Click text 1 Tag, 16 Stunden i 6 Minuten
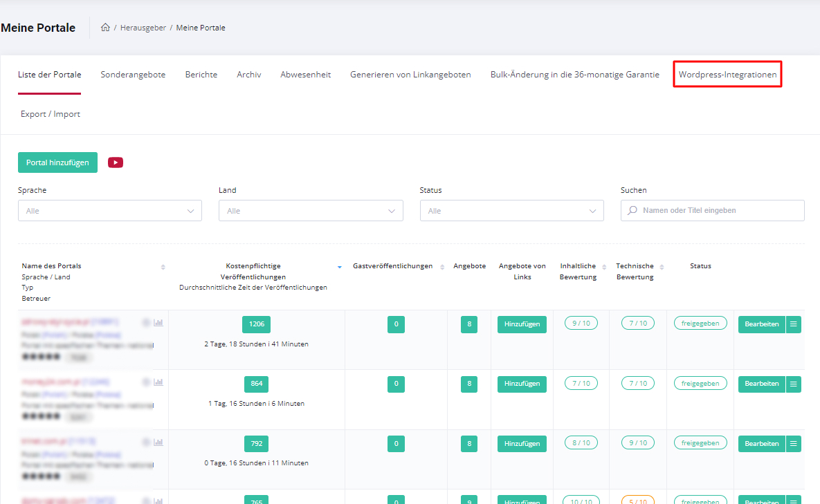The image size is (820, 504). (x=256, y=404)
